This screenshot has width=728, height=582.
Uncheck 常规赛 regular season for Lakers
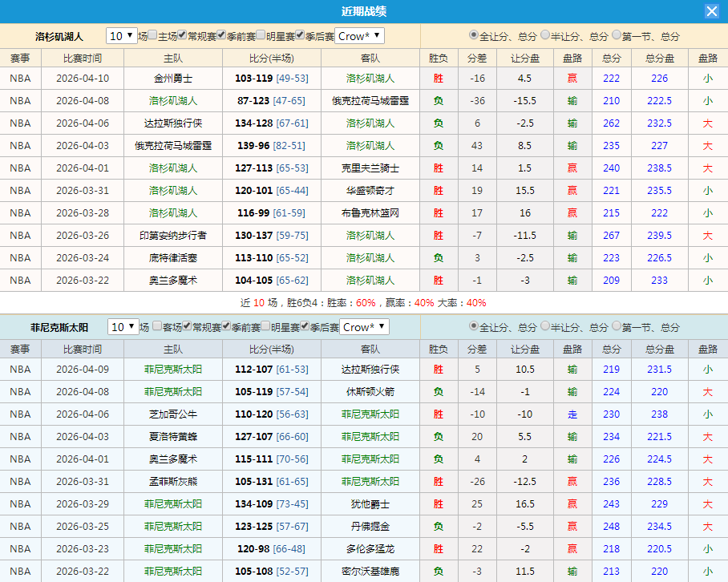(x=180, y=35)
